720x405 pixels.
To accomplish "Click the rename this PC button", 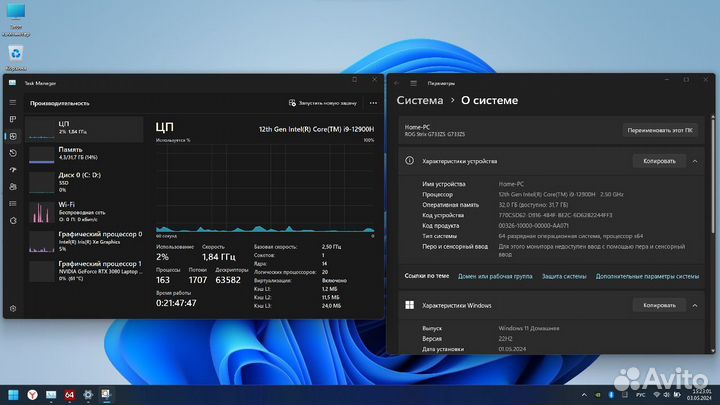I will (661, 130).
